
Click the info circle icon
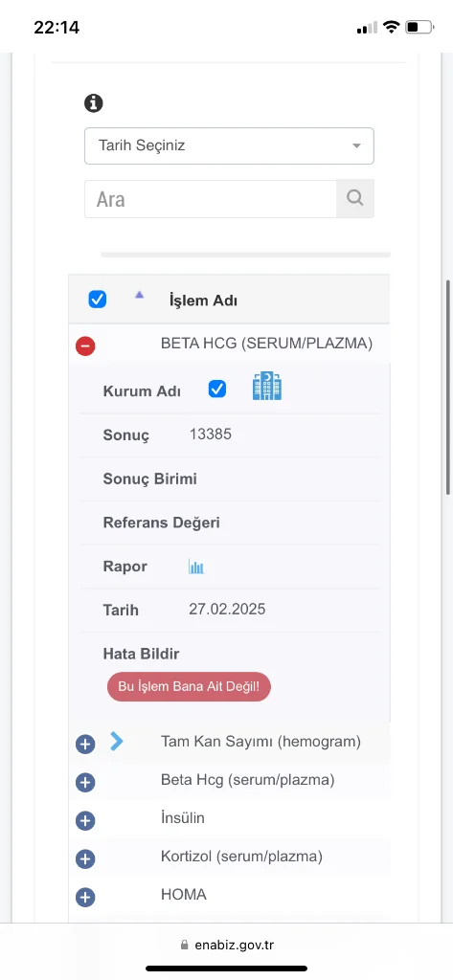(94, 103)
